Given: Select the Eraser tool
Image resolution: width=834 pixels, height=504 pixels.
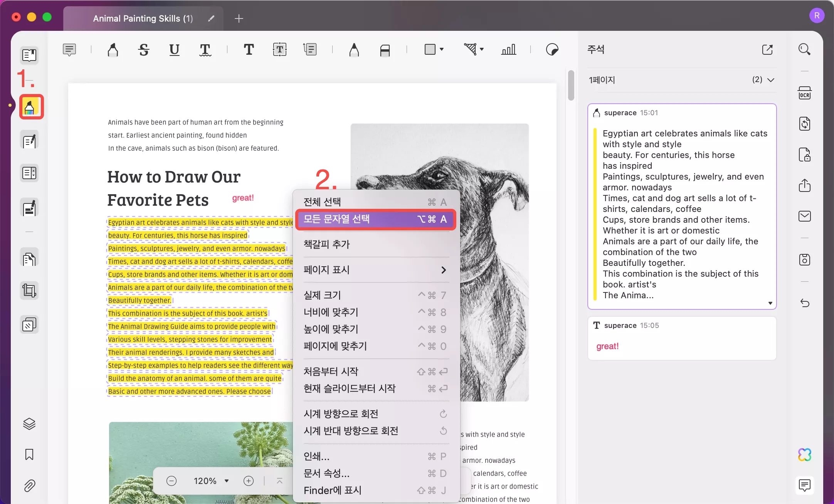Looking at the screenshot, I should [385, 50].
